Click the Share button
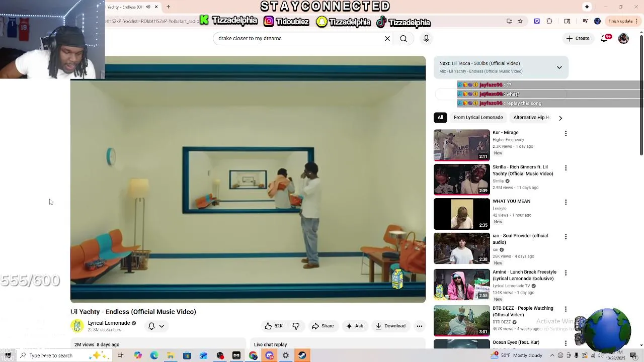The image size is (644, 362). pos(323,326)
